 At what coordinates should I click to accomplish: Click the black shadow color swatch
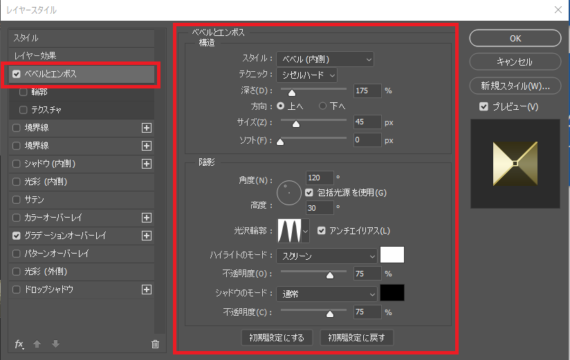click(x=392, y=293)
